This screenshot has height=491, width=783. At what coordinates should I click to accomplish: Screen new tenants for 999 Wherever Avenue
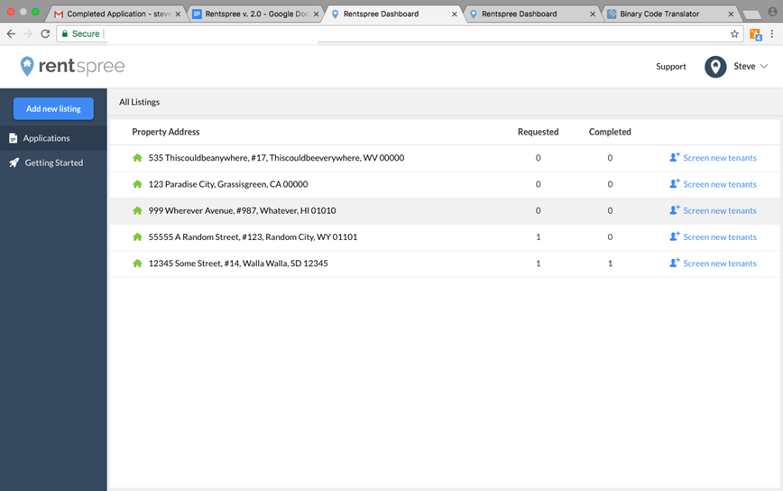713,211
